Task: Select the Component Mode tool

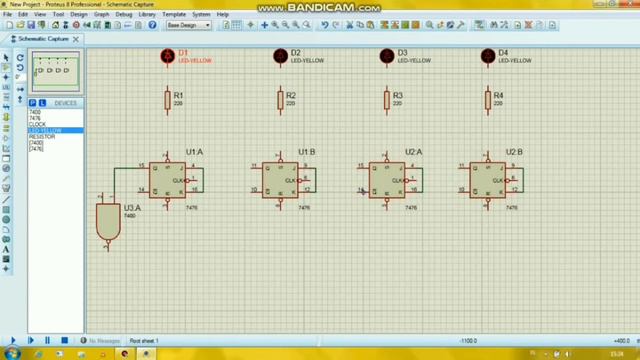Action: tap(6, 67)
